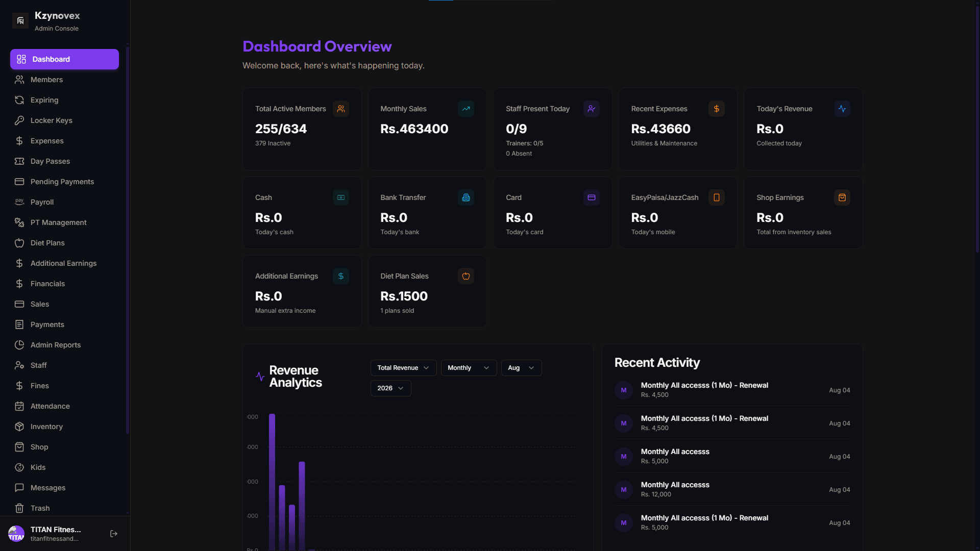Click the '1 plans sold' text
Screen dimensions: 980x551
point(397,311)
